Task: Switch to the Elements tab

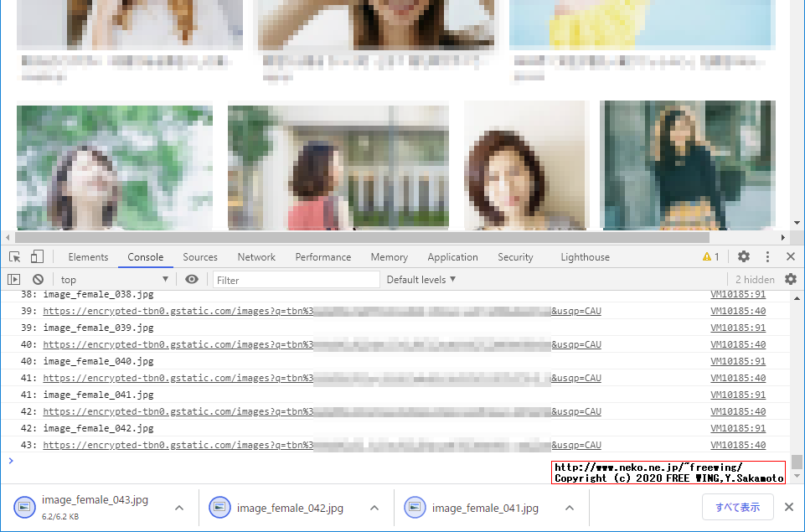Action: (88, 257)
